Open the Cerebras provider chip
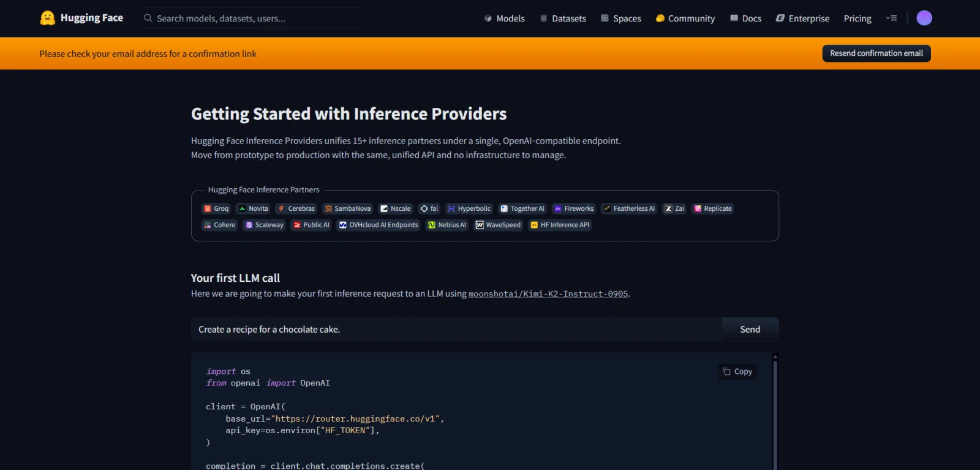The width and height of the screenshot is (980, 470). [296, 208]
